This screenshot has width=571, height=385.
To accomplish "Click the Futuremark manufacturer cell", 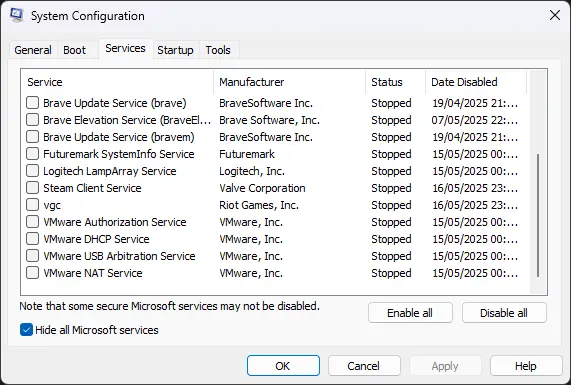I will click(x=247, y=154).
